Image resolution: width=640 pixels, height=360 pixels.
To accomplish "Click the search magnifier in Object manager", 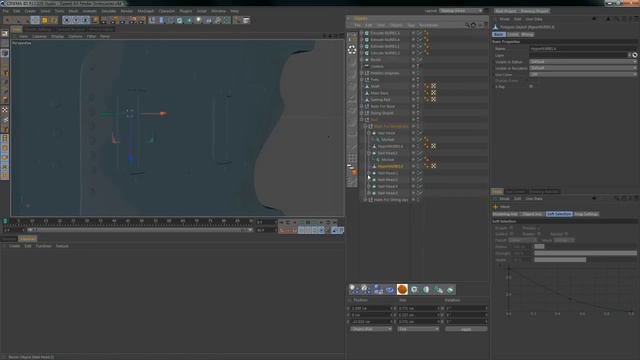I will 467,25.
